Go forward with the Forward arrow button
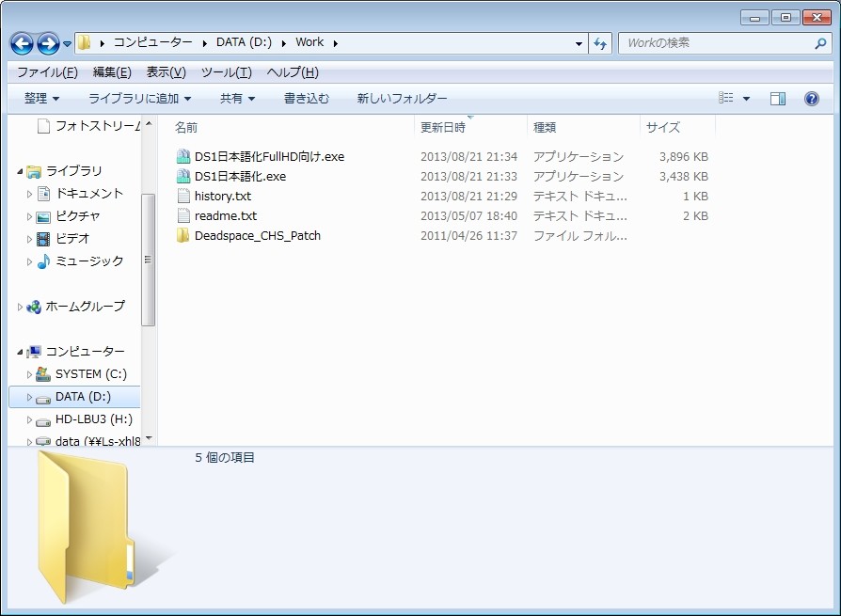Viewport: 841px width, 616px height. point(48,43)
